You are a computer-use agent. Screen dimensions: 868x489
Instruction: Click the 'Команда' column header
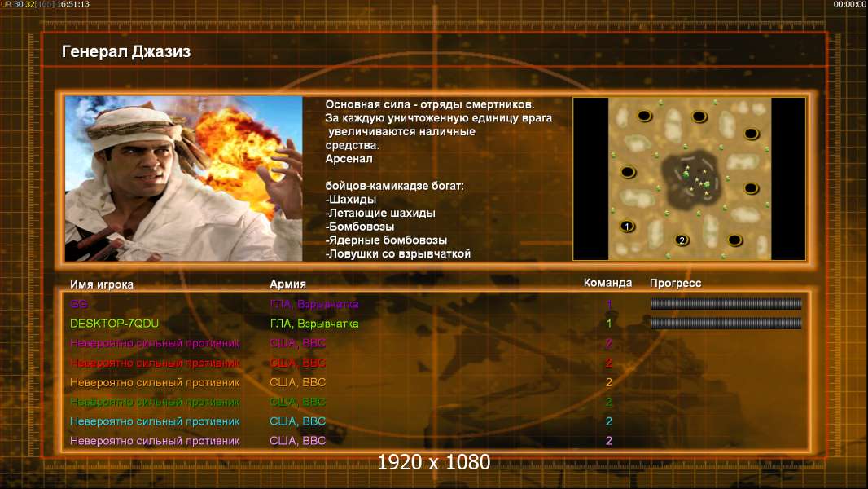pos(607,284)
